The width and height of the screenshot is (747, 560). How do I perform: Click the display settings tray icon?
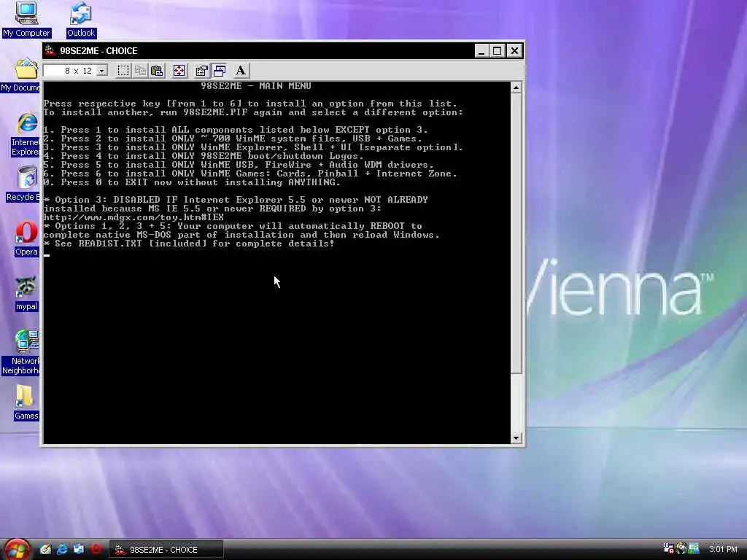click(694, 548)
